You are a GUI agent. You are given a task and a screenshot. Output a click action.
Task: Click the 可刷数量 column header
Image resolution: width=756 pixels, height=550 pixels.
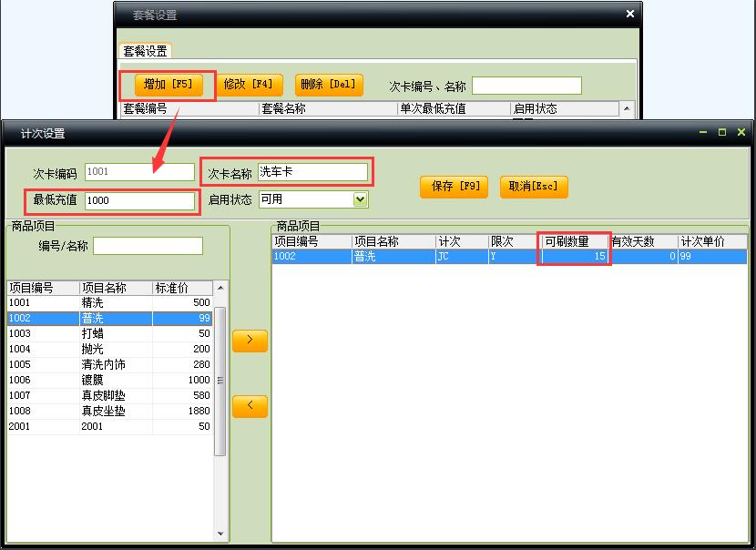click(x=575, y=241)
